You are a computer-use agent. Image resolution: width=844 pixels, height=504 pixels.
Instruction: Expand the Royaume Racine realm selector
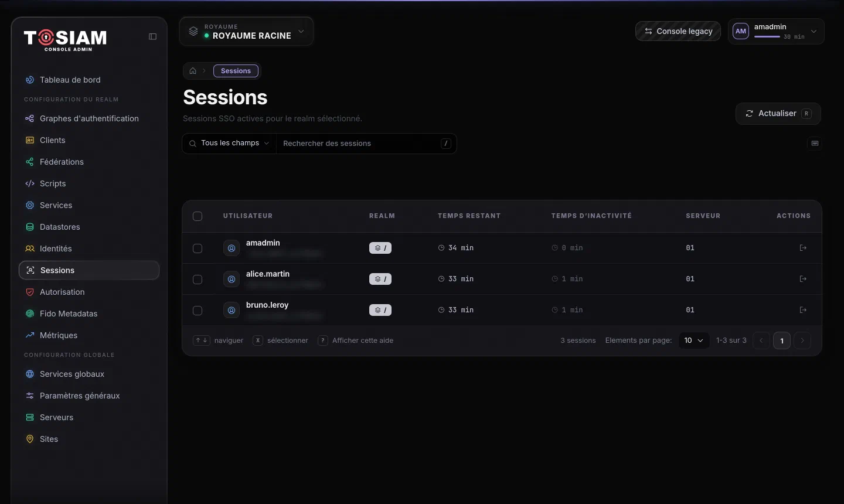[246, 31]
